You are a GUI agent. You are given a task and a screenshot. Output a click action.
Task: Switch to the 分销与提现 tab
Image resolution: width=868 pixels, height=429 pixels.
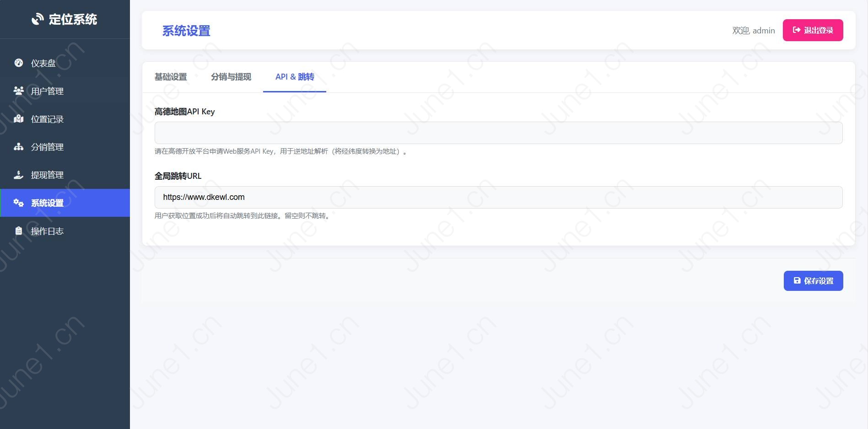click(231, 77)
